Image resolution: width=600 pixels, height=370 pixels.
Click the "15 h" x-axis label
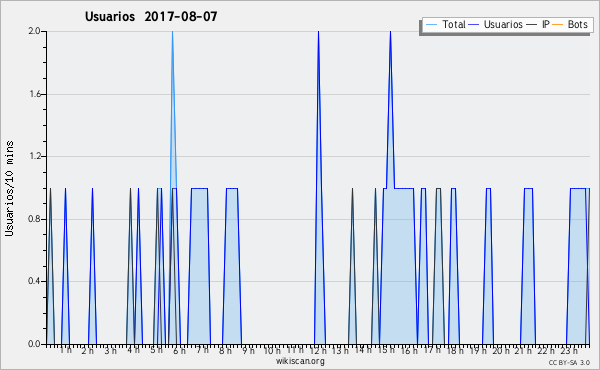click(386, 350)
